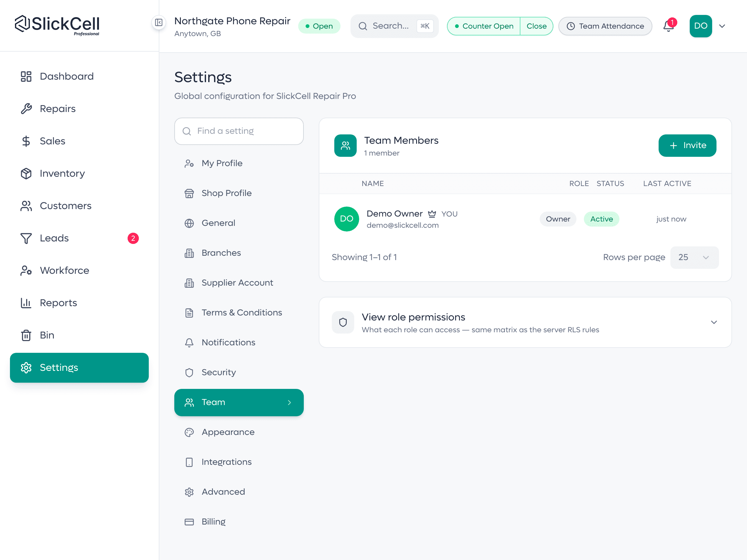
Task: Switch to Notifications settings
Action: [x=239, y=343]
